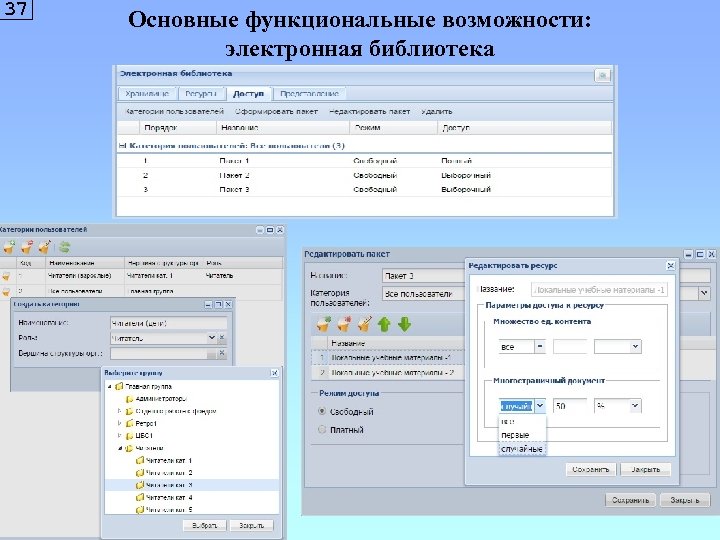Viewport: 720px width, 540px height.
Task: Collapse the Категория пользователей group row in grid
Action: (122, 146)
